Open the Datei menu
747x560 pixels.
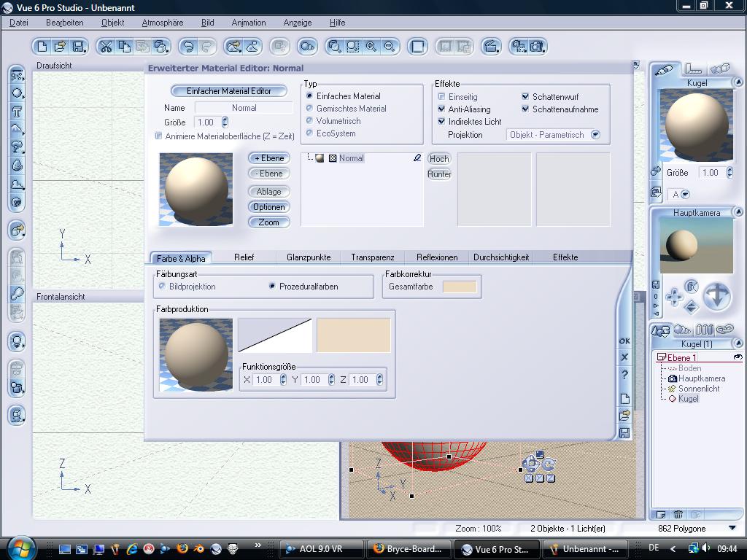coord(18,23)
